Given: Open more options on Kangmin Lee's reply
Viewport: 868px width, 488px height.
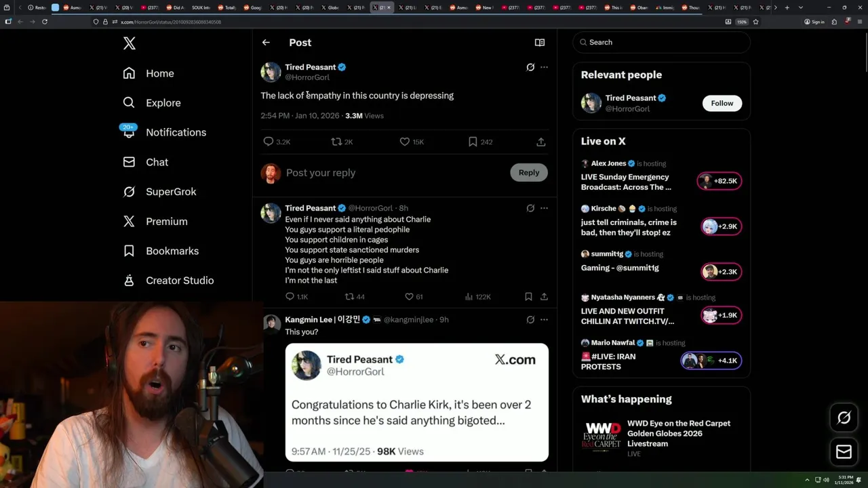Looking at the screenshot, I should point(544,319).
